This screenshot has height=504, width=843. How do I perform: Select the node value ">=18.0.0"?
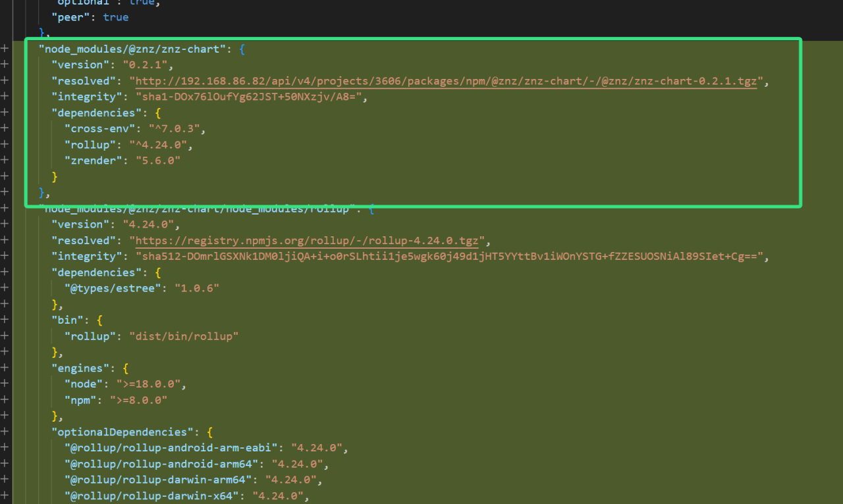click(148, 384)
